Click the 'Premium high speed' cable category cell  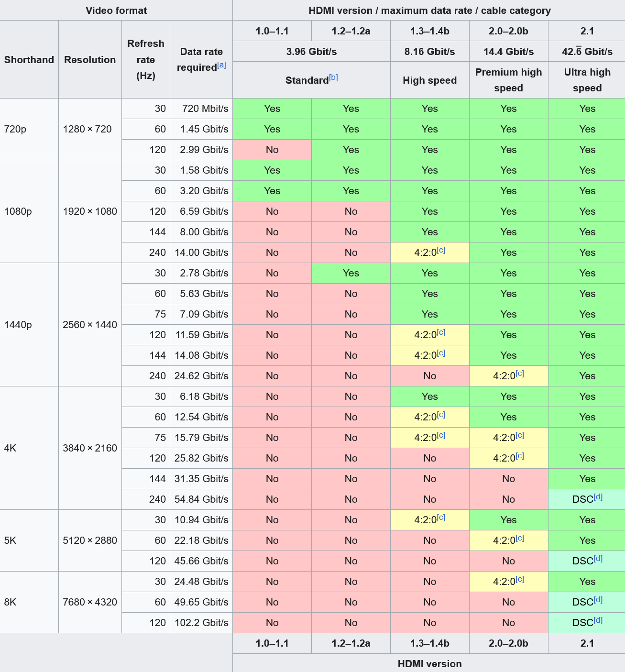point(509,80)
